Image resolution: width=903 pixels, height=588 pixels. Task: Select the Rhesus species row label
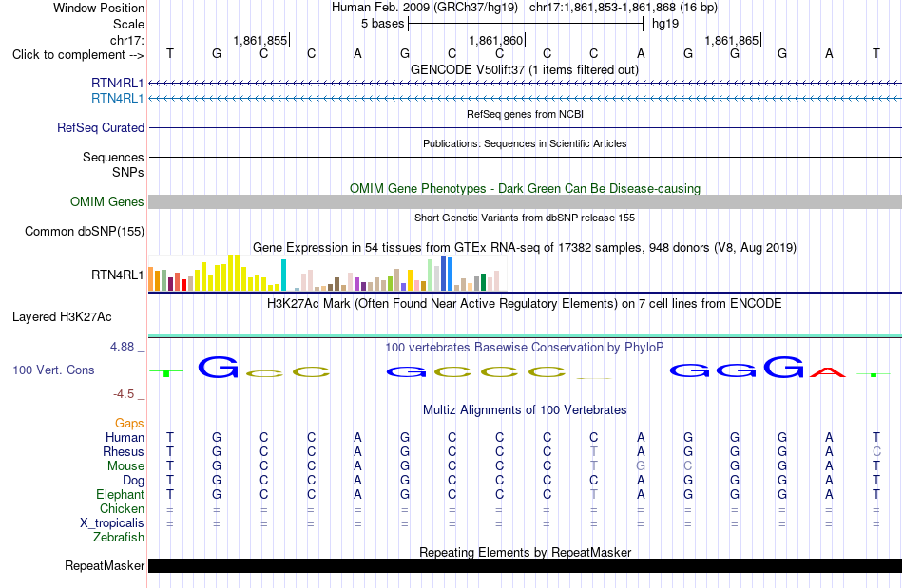tap(124, 451)
